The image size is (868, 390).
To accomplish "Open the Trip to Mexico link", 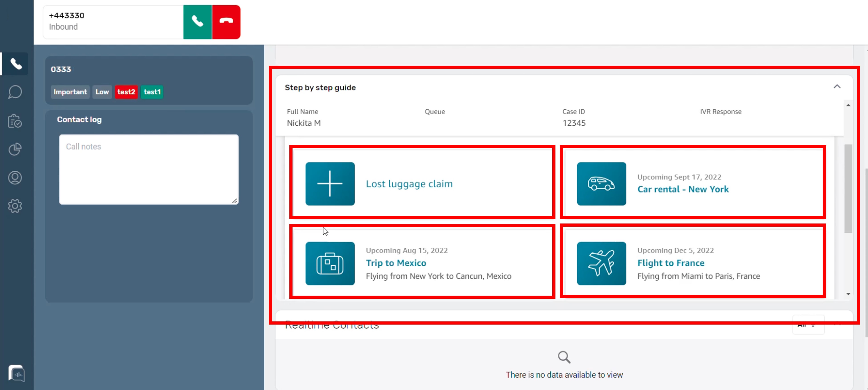I will pos(396,263).
